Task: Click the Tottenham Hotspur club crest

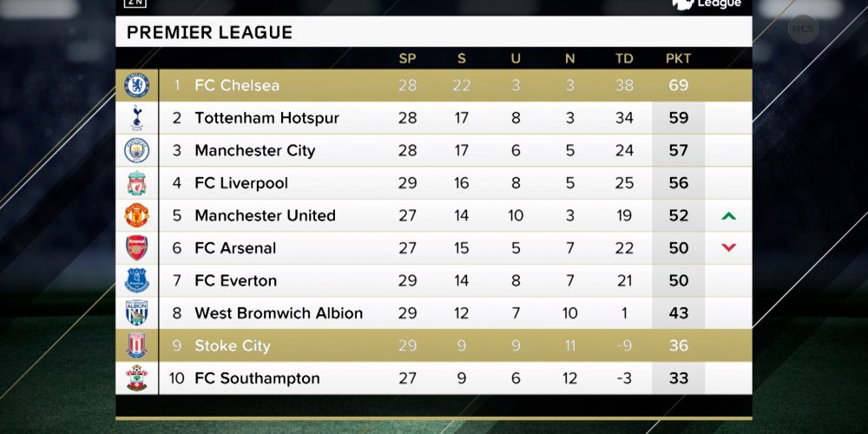Action: tap(137, 118)
